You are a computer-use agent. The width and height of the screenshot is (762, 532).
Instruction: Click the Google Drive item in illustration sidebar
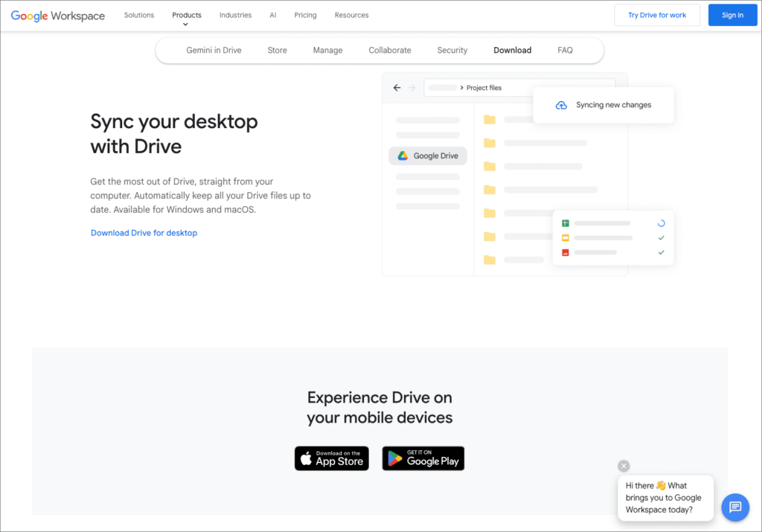(x=428, y=156)
